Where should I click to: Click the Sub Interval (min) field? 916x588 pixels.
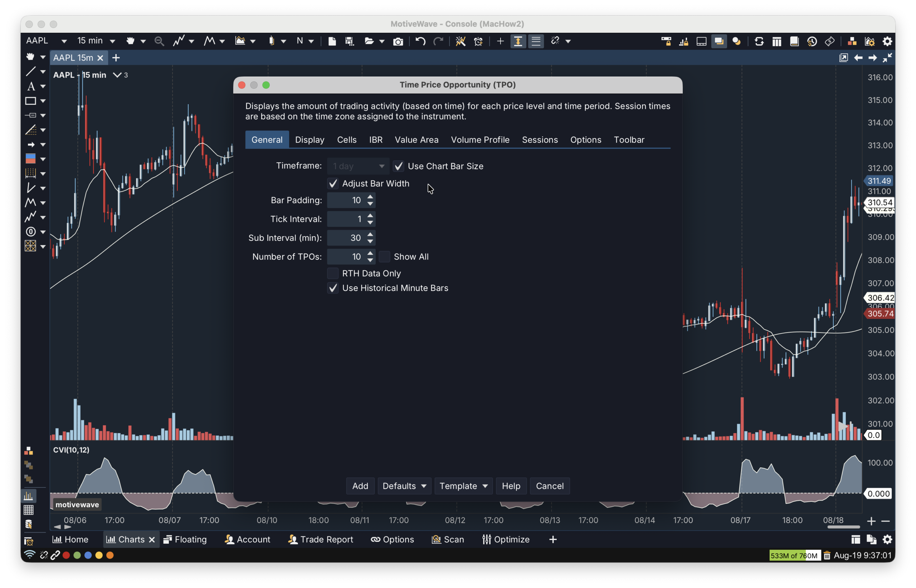pyautogui.click(x=346, y=238)
